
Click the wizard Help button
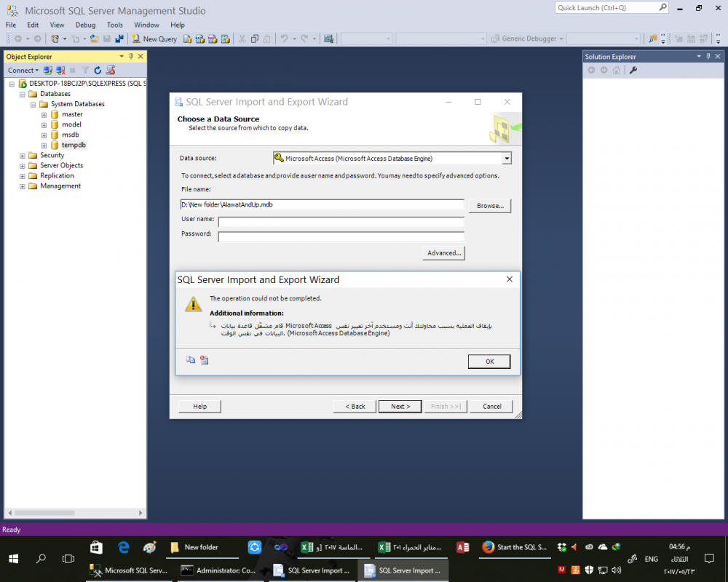point(199,406)
